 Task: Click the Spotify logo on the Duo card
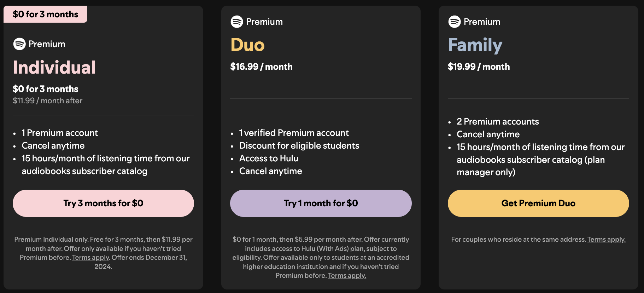click(x=237, y=22)
